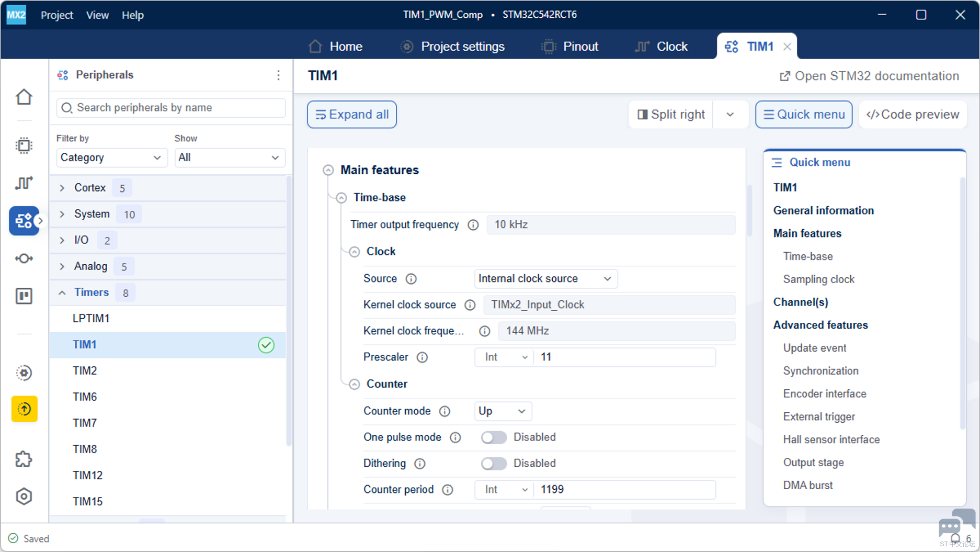
Task: Click info icon beside Timer output frequency
Action: (473, 225)
